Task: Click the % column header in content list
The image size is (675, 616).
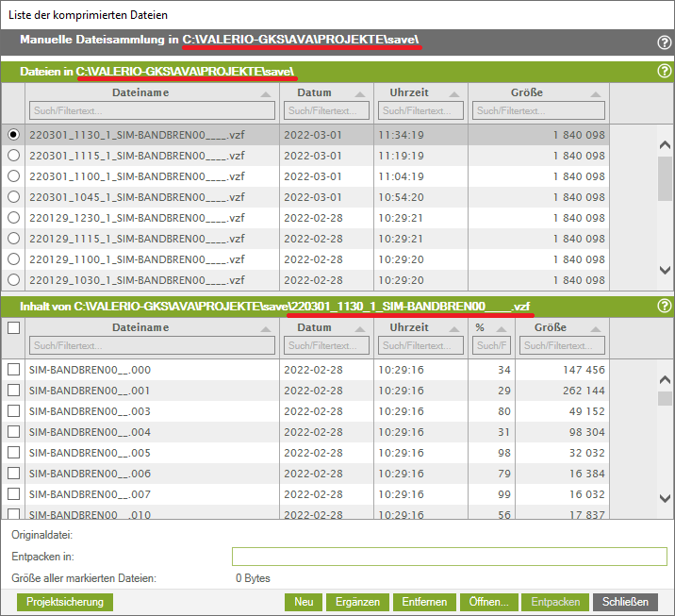Action: (x=479, y=327)
